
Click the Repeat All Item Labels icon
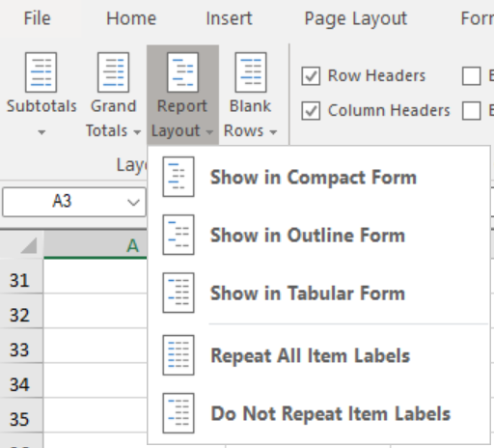[178, 355]
